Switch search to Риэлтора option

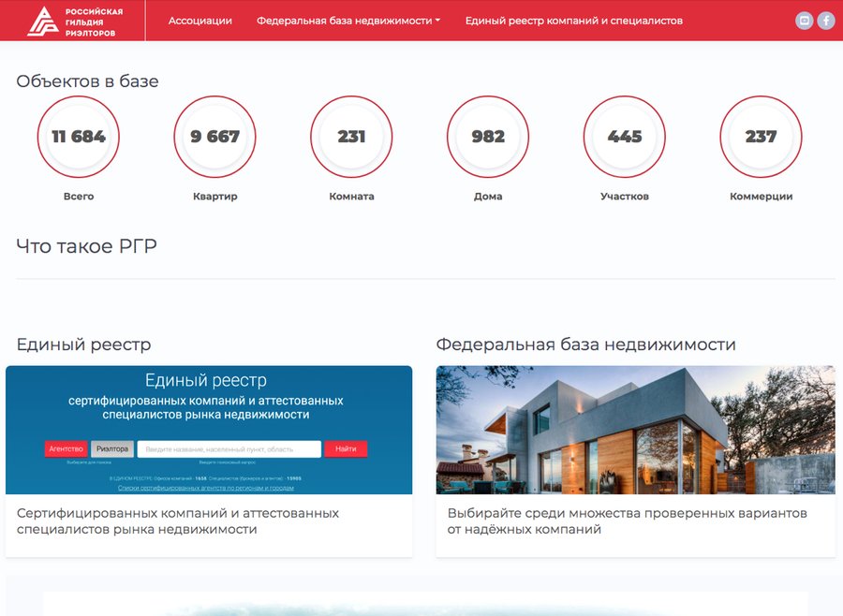coord(112,449)
